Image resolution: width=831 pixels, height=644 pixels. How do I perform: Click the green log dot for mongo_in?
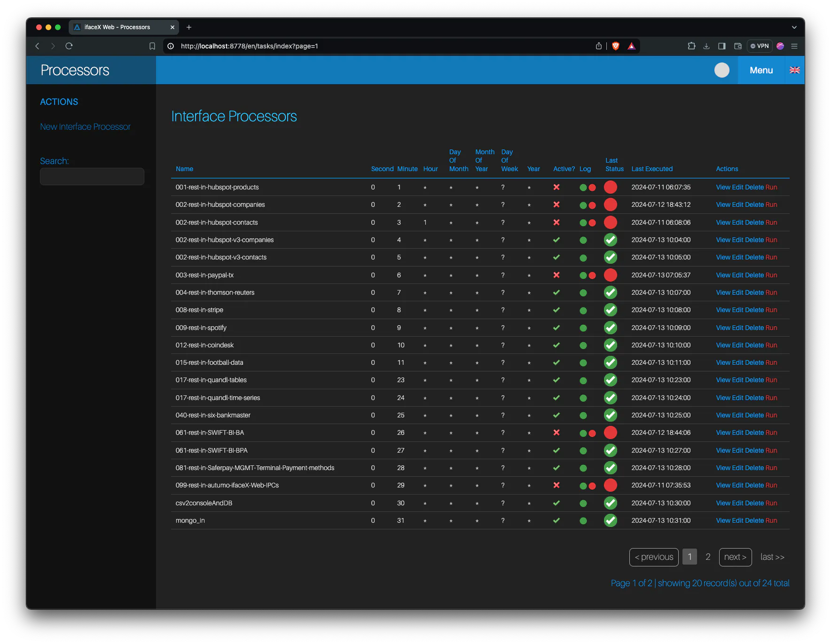pos(583,520)
